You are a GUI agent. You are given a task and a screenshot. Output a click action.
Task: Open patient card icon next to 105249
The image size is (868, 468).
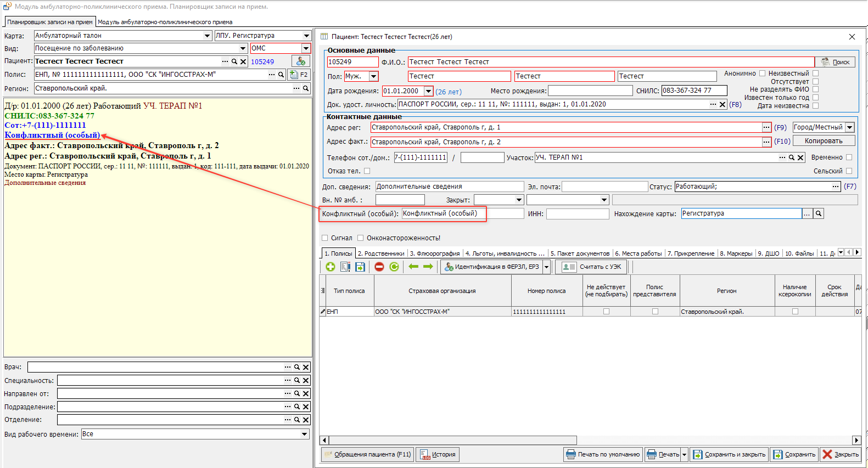[301, 61]
